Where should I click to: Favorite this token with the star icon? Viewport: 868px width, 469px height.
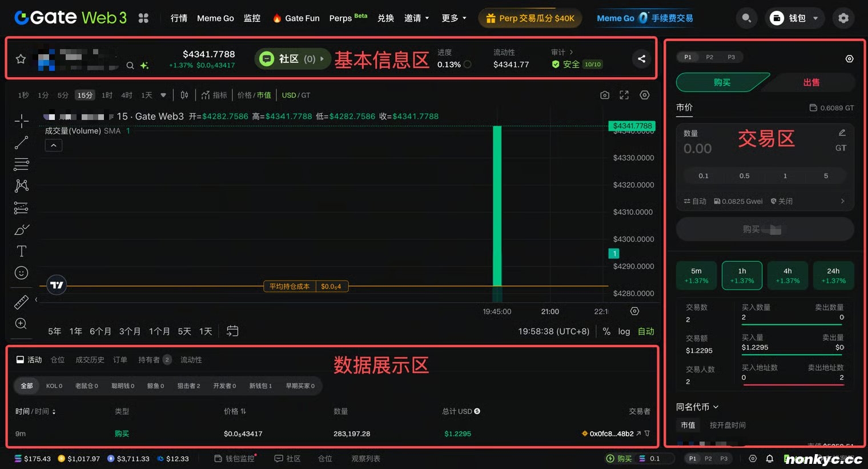(x=21, y=59)
